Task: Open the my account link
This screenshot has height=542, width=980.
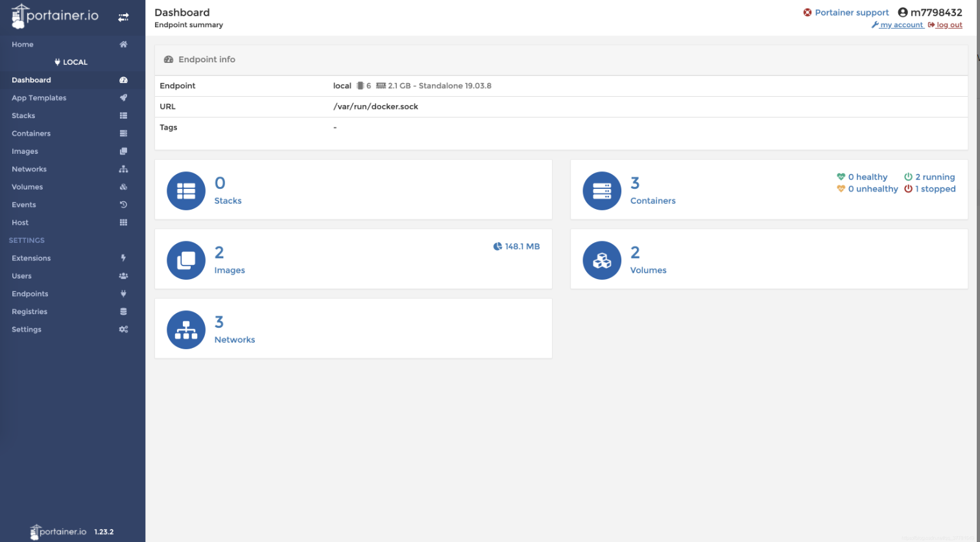Action: pyautogui.click(x=901, y=25)
